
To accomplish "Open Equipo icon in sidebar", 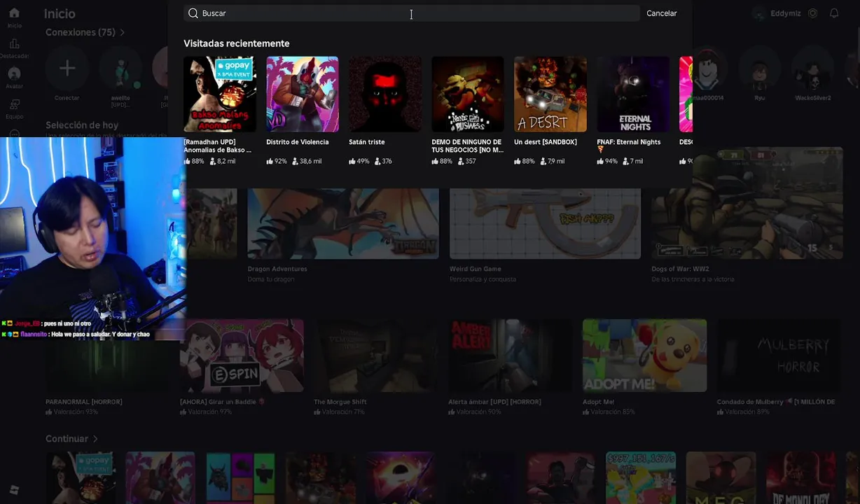I will [x=14, y=105].
